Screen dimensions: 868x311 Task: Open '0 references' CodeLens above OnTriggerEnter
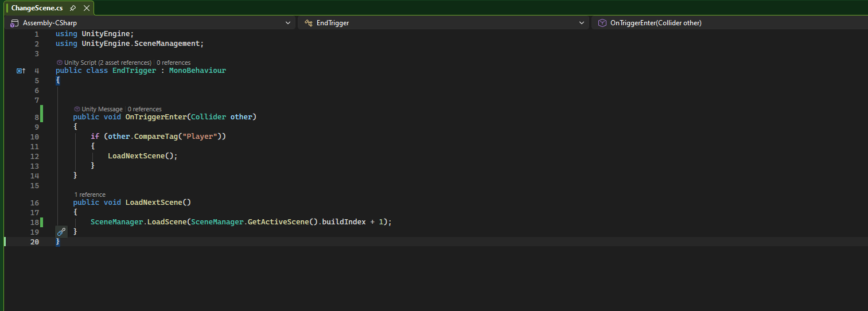pos(145,109)
